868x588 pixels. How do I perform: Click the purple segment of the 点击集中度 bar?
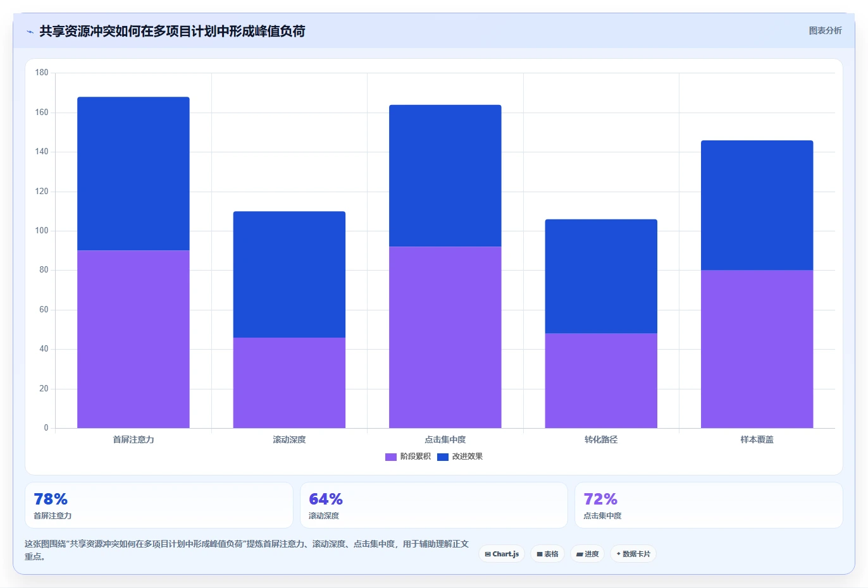[445, 338]
